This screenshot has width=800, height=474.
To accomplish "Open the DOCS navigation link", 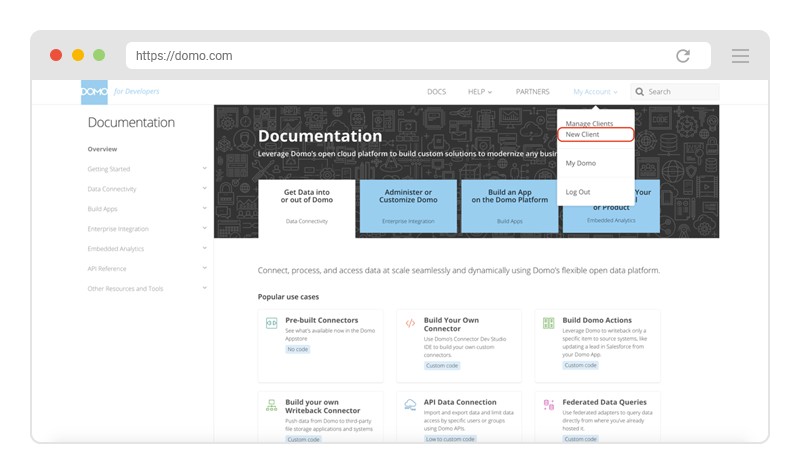I will pos(436,92).
